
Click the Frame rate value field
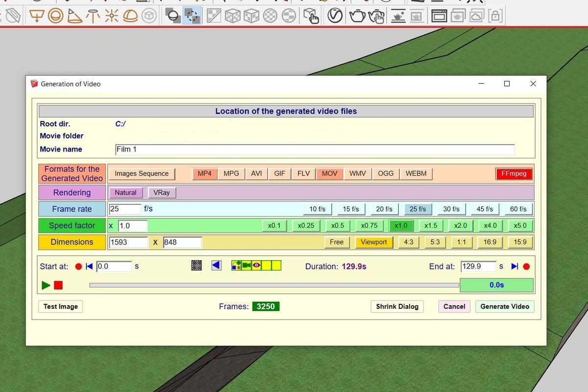125,209
